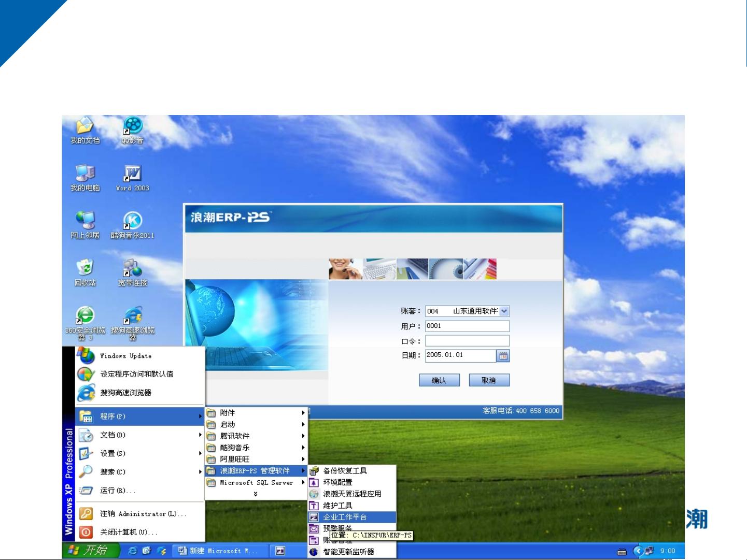
Task: Choose 关闭计算机(U)... in Start menu
Action: click(140, 533)
